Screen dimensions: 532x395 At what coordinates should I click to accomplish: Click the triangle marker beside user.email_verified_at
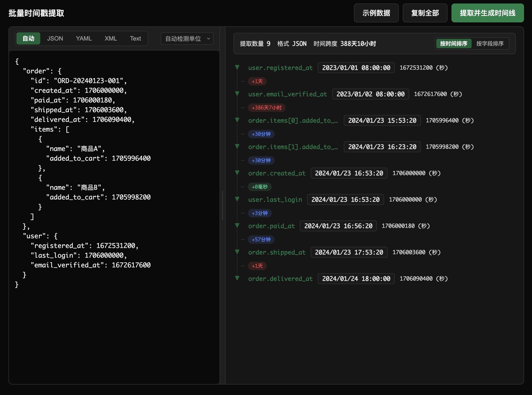click(237, 94)
